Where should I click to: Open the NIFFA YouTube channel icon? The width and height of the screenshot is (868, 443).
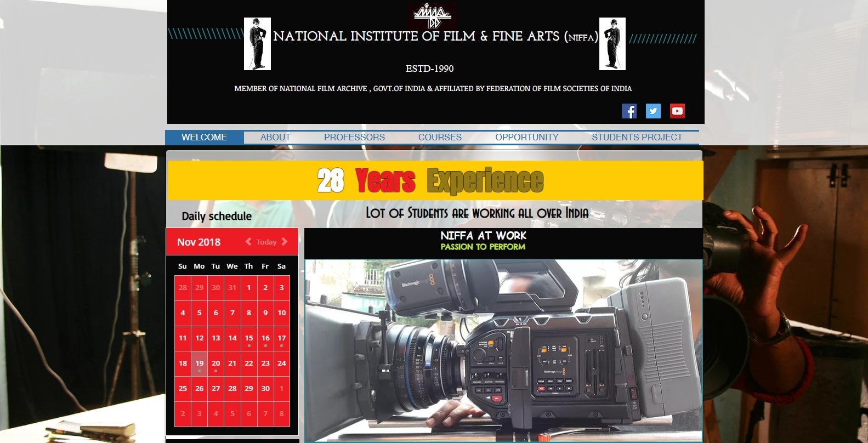677,111
